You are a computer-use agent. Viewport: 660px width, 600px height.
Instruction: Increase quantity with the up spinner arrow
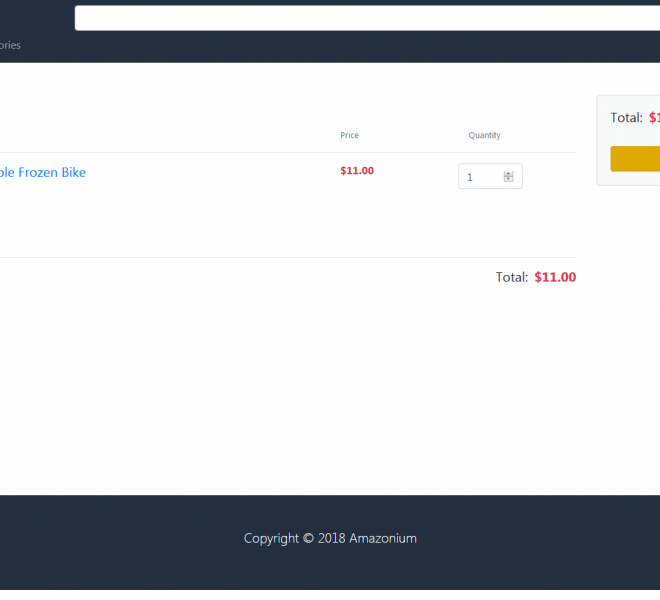(508, 174)
